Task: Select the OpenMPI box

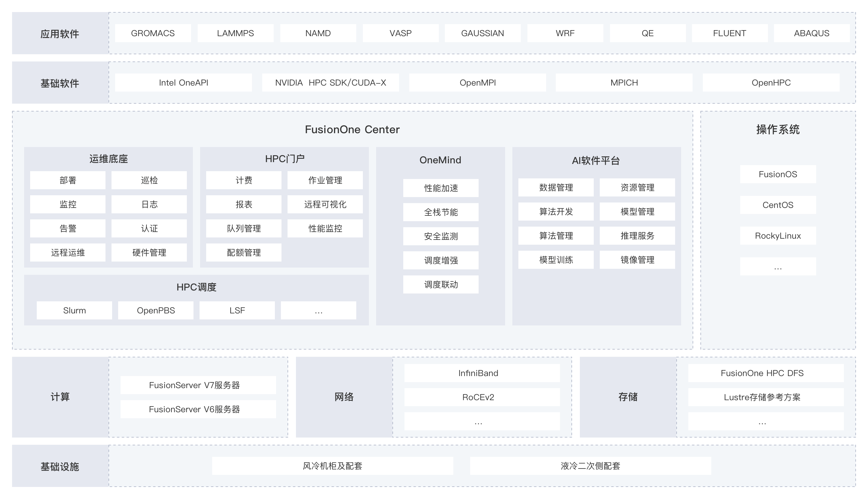Action: pyautogui.click(x=478, y=83)
